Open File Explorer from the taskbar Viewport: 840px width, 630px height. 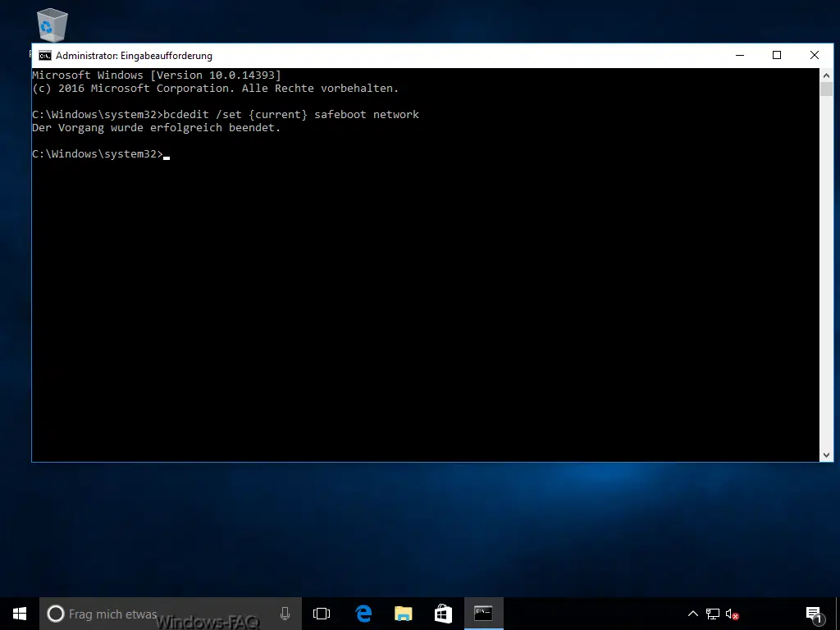pyautogui.click(x=404, y=614)
